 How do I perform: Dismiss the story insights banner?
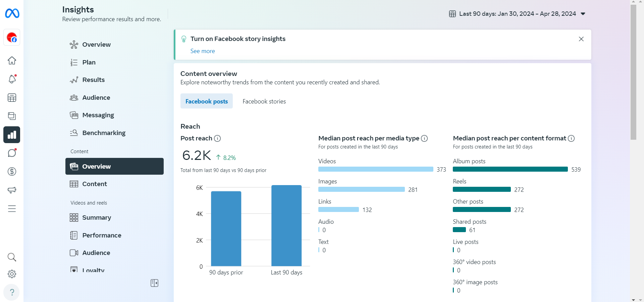581,39
